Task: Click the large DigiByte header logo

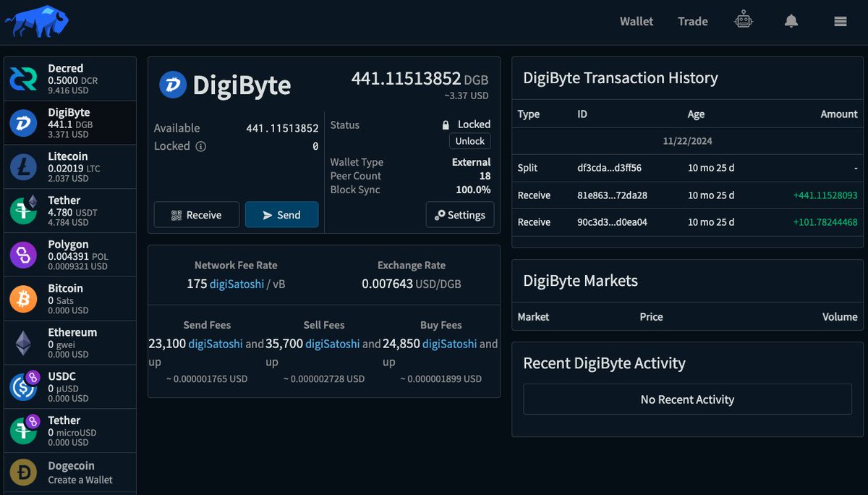Action: (173, 85)
